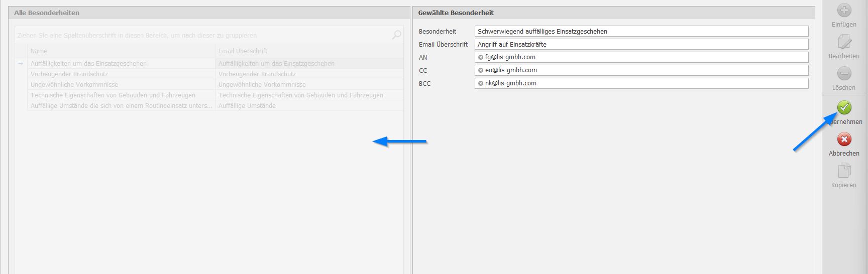Viewport: 868px width, 274px height.
Task: Remove fg@lis-gmbh.com from AN field
Action: [481, 57]
